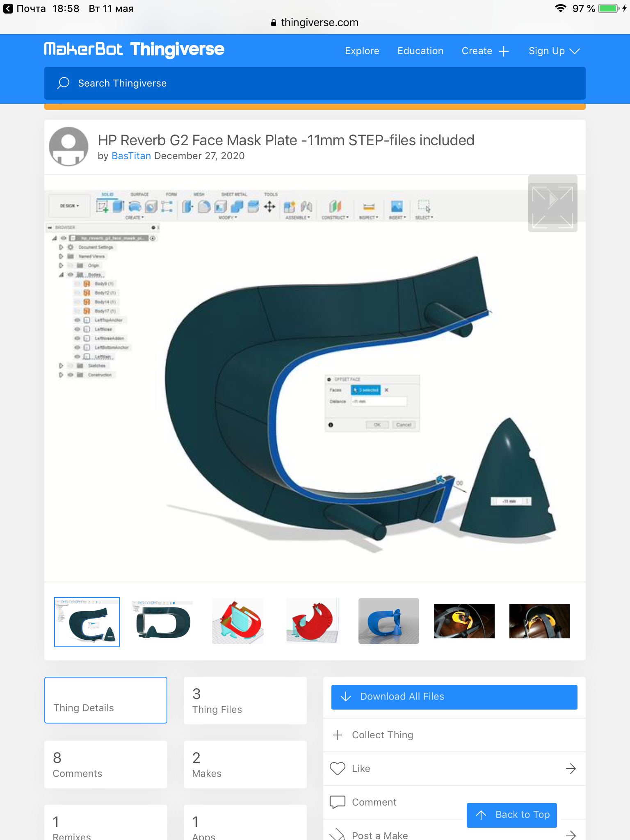Tap the 18:58 clock in status bar
The height and width of the screenshot is (840, 630).
pos(66,9)
